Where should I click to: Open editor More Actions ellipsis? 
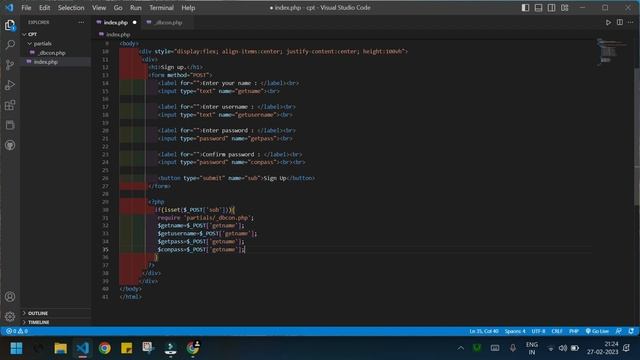pyautogui.click(x=631, y=22)
